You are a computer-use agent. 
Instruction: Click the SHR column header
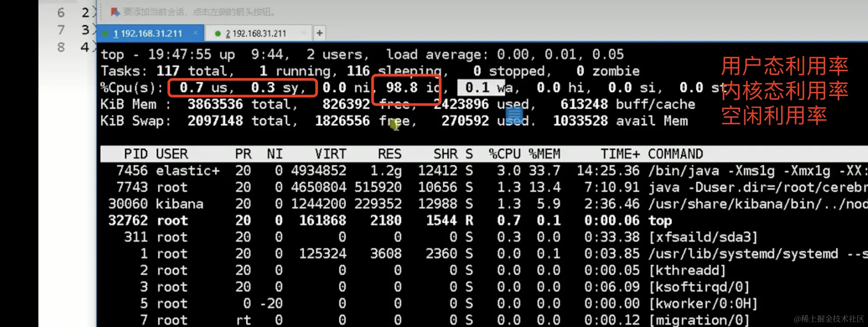tap(445, 154)
